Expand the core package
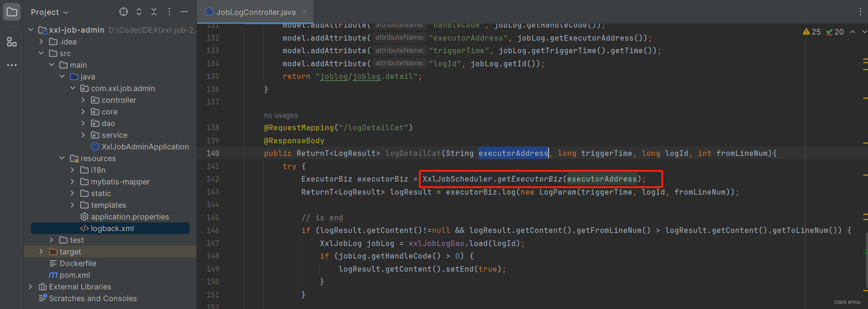This screenshot has width=868, height=309. pyautogui.click(x=83, y=112)
